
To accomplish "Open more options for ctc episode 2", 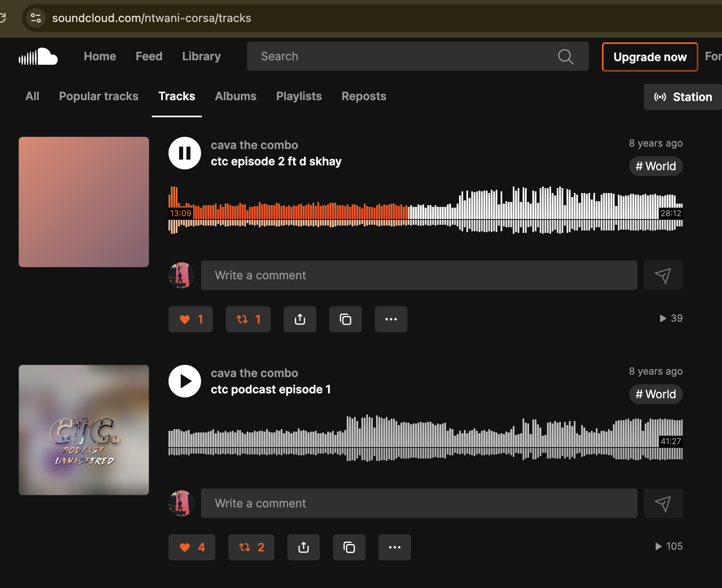I will (x=391, y=319).
